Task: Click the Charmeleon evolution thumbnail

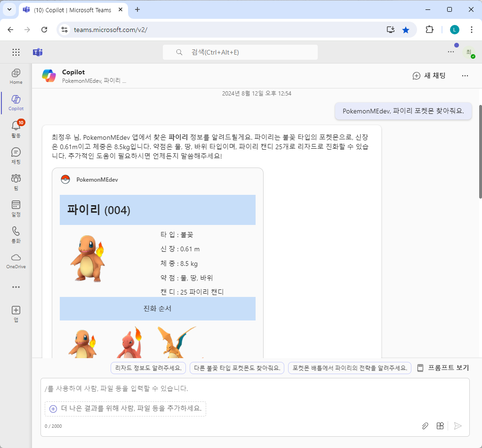Action: click(130, 343)
